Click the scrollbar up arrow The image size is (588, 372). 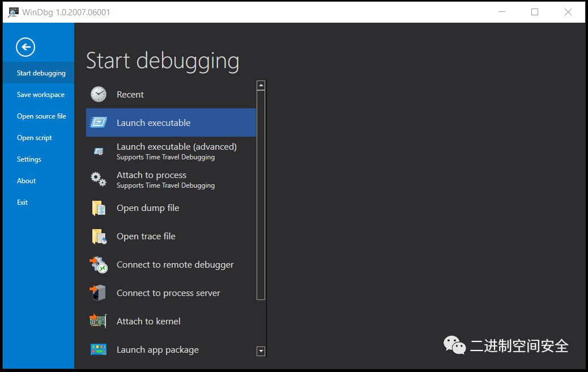coord(261,86)
